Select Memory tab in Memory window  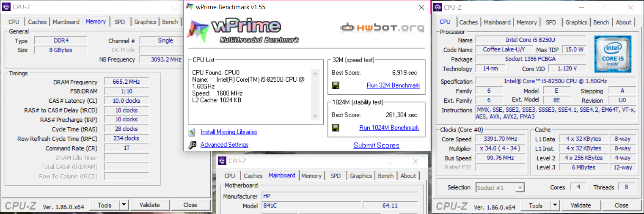[96, 21]
